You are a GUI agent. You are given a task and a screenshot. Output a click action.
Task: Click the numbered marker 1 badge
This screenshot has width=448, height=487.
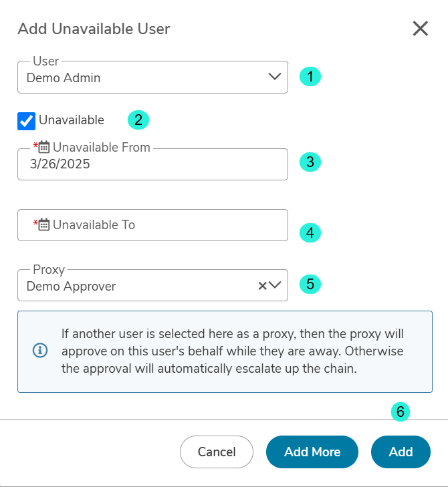(x=310, y=76)
